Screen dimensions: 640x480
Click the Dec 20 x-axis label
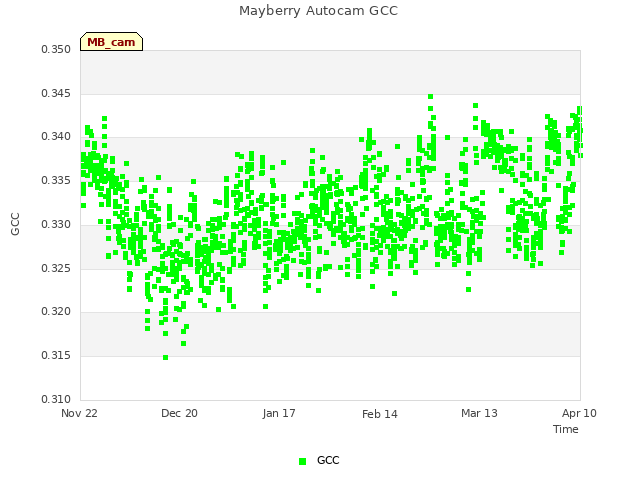click(x=179, y=413)
